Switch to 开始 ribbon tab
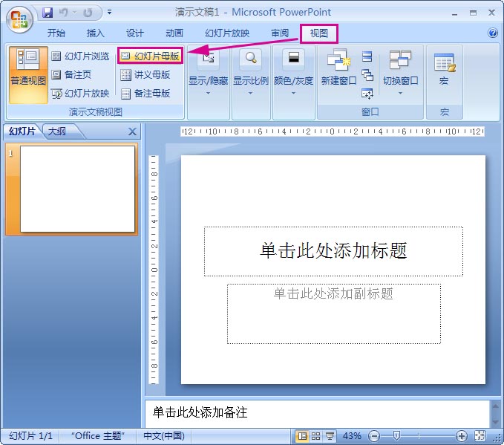 (x=56, y=33)
